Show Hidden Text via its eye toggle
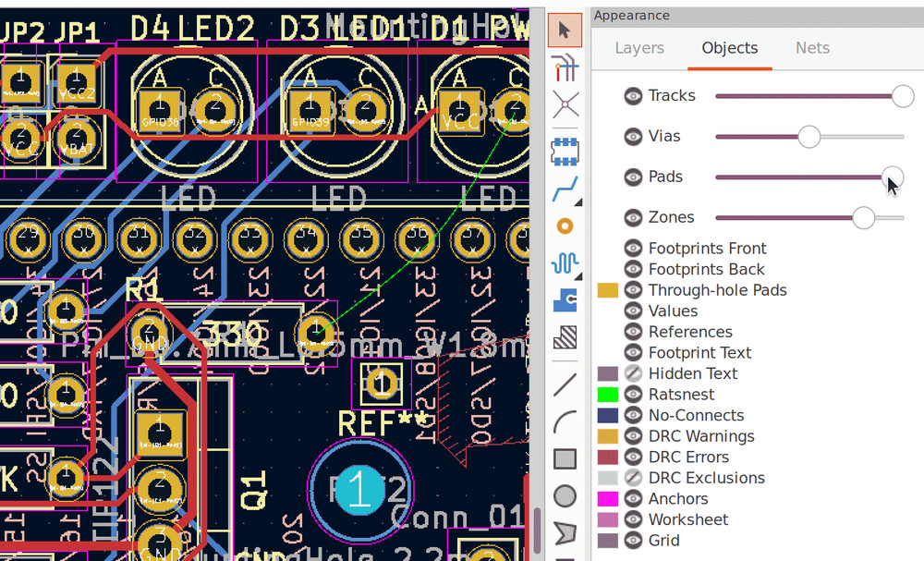Image resolution: width=924 pixels, height=561 pixels. point(633,373)
